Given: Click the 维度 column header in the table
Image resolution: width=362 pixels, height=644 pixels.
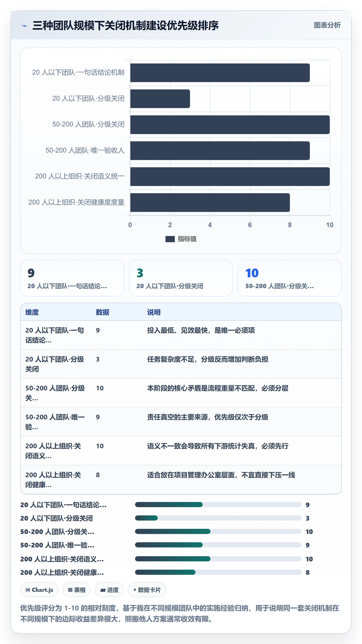Looking at the screenshot, I should [x=32, y=312].
